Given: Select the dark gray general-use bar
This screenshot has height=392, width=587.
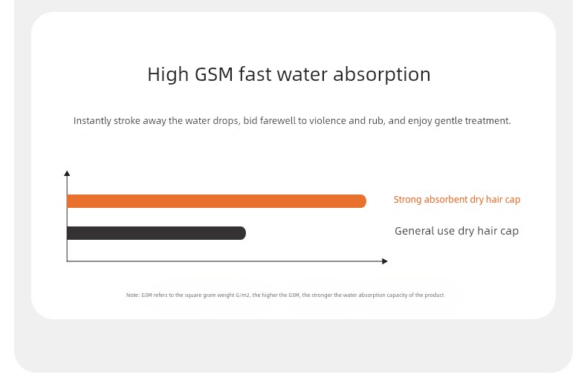Looking at the screenshot, I should [x=156, y=233].
